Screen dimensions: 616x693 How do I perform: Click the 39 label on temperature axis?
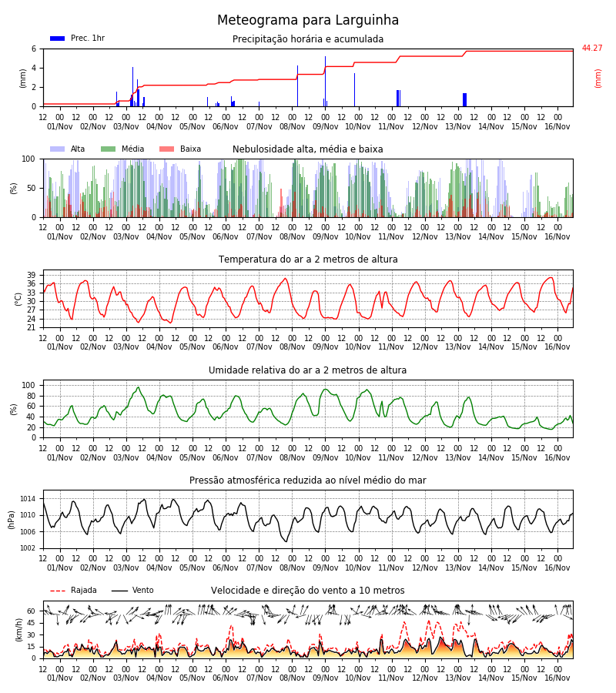(x=32, y=276)
